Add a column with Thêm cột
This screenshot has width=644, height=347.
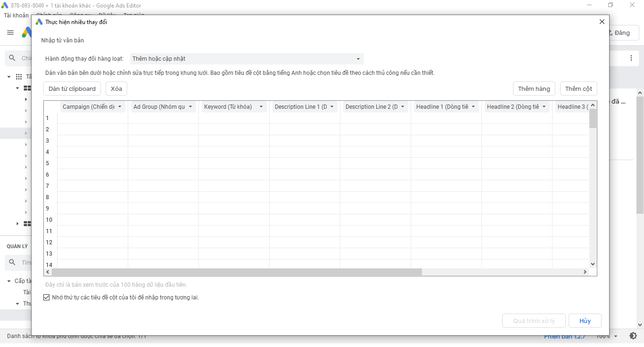[x=578, y=89]
